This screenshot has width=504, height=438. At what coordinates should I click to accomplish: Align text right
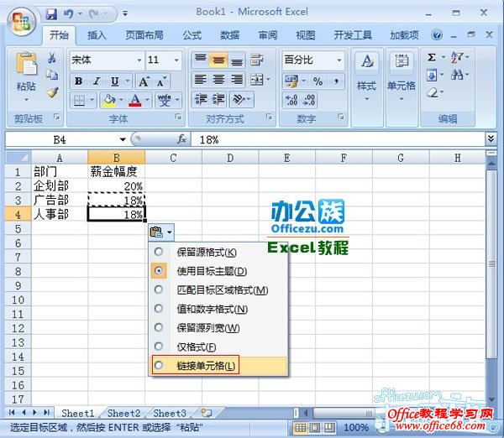click(237, 80)
